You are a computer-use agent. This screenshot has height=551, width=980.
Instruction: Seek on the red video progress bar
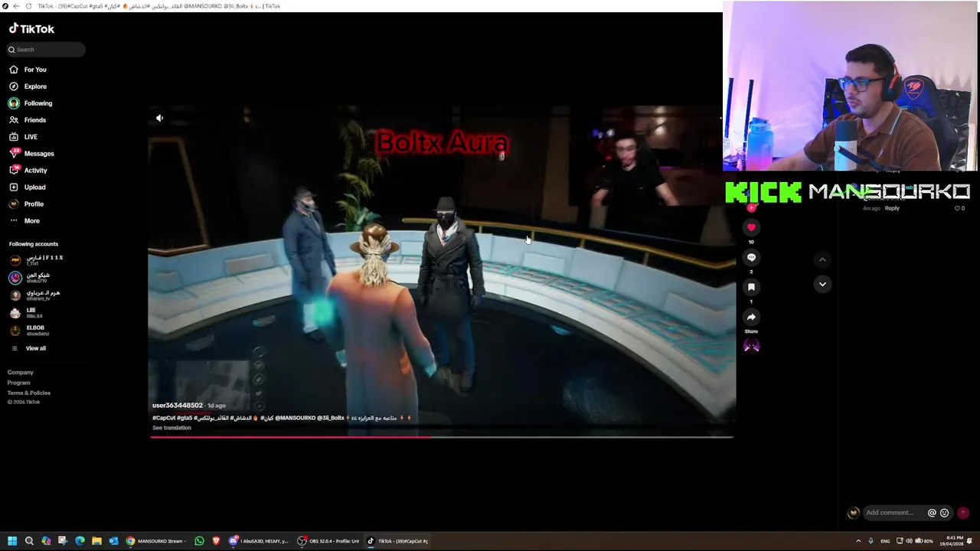tap(442, 437)
